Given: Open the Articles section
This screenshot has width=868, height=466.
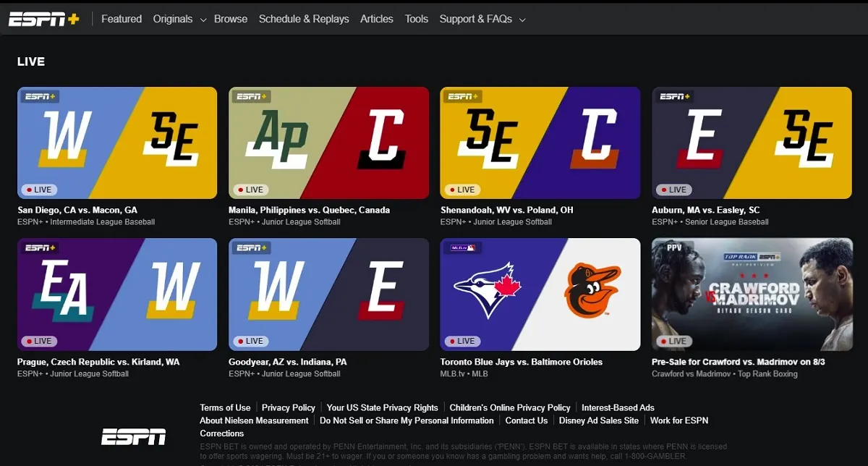Looking at the screenshot, I should click(377, 19).
